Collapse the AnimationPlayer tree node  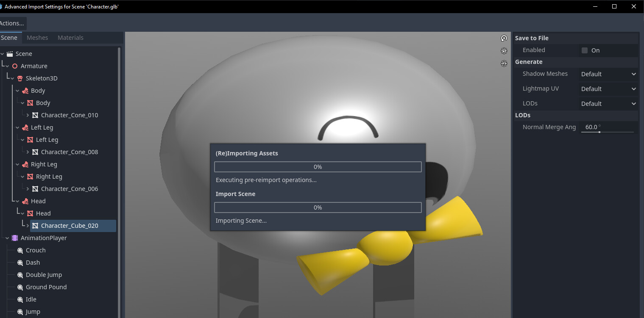tap(8, 238)
